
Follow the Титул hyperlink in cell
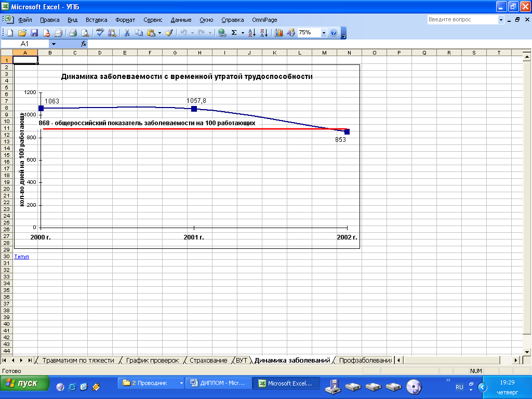click(x=21, y=257)
